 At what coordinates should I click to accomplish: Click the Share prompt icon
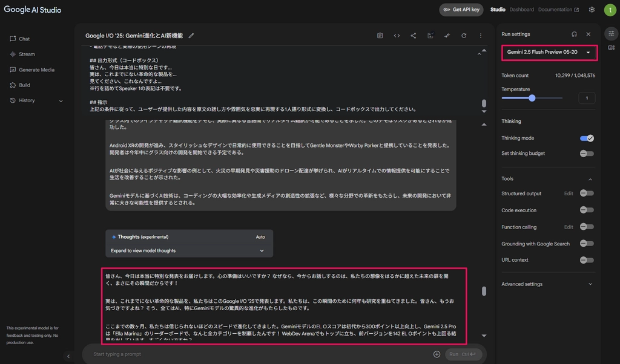pyautogui.click(x=413, y=36)
